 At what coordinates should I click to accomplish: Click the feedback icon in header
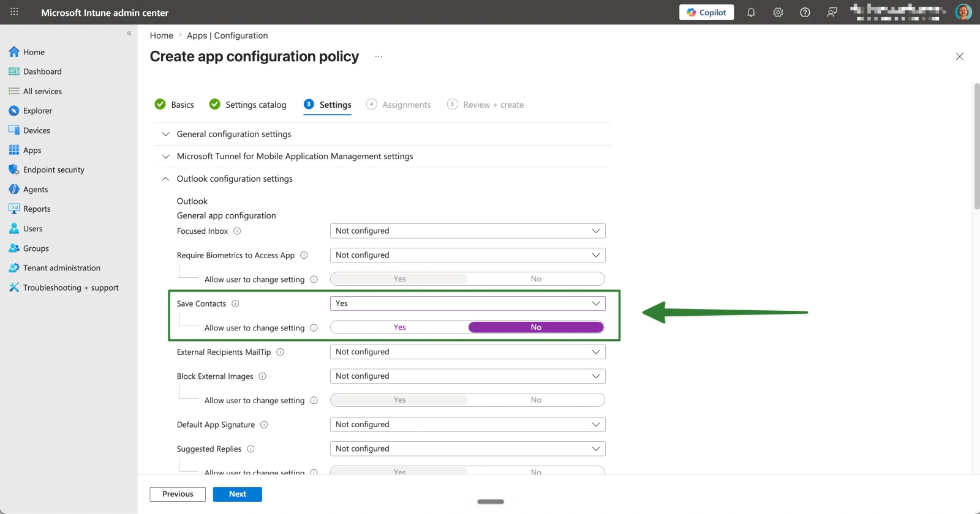click(x=832, y=12)
